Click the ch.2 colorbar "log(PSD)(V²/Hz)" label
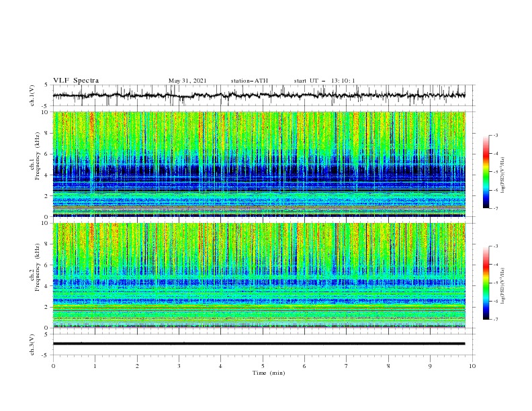 pyautogui.click(x=503, y=286)
